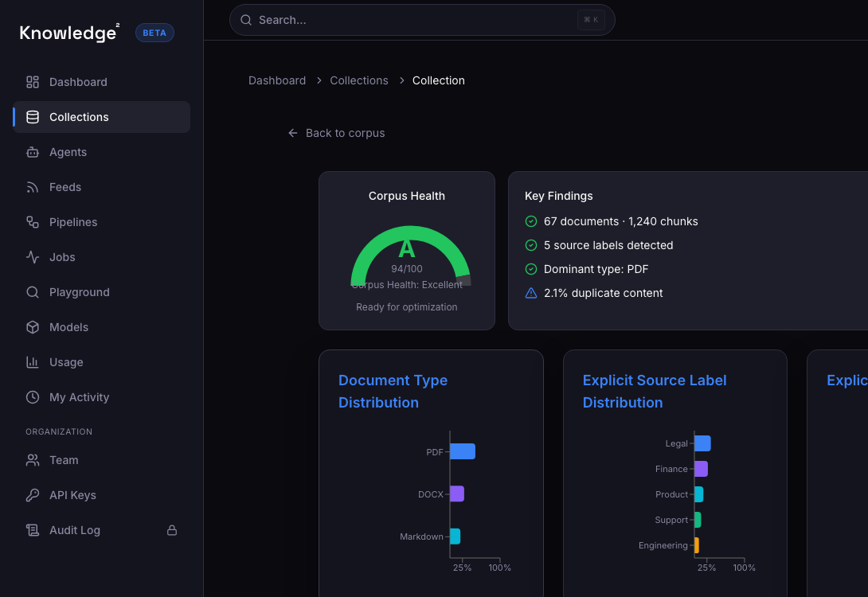This screenshot has width=868, height=597.
Task: Click the lock icon beside Audit Log
Action: [x=171, y=530]
